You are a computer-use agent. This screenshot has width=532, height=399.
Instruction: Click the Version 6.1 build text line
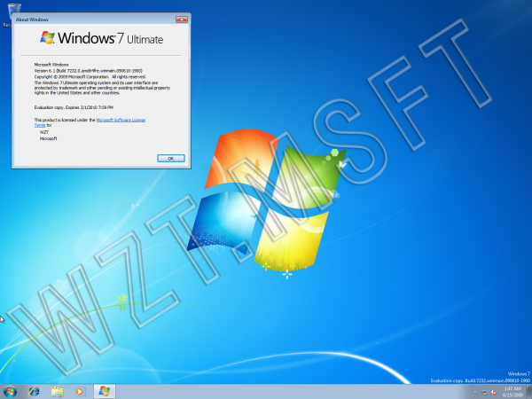[x=88, y=71]
